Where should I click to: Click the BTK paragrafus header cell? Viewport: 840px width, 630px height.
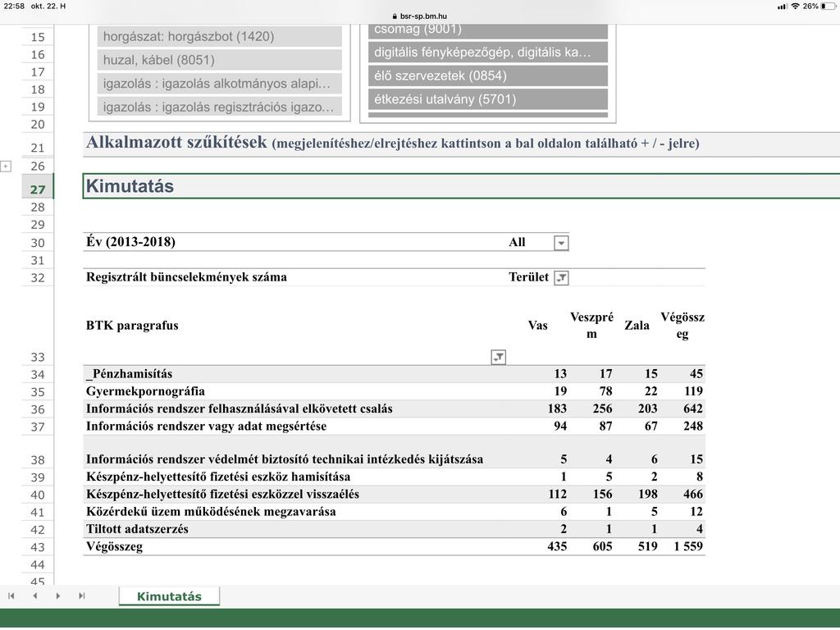click(x=132, y=325)
